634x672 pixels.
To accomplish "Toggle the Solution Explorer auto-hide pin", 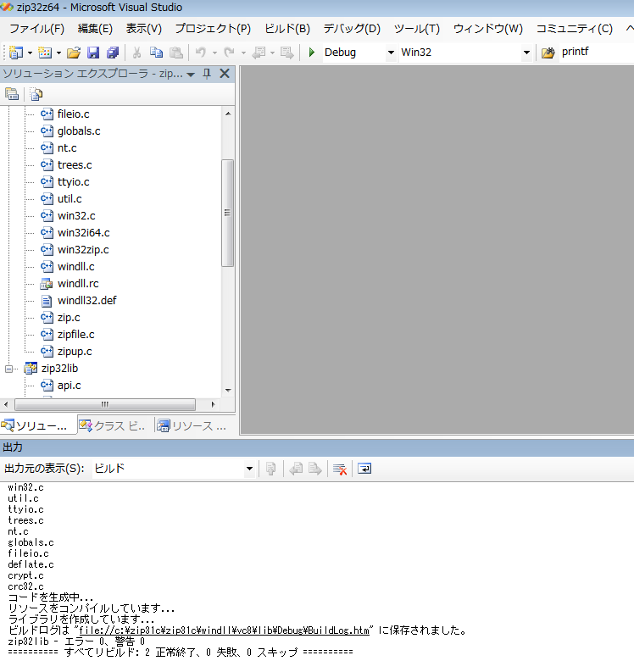I will coord(207,74).
